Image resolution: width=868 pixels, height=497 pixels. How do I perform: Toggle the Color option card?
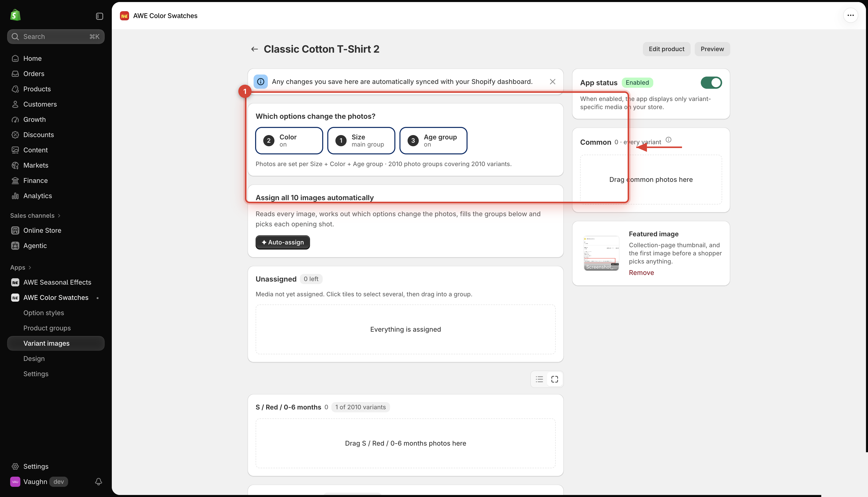coord(289,141)
